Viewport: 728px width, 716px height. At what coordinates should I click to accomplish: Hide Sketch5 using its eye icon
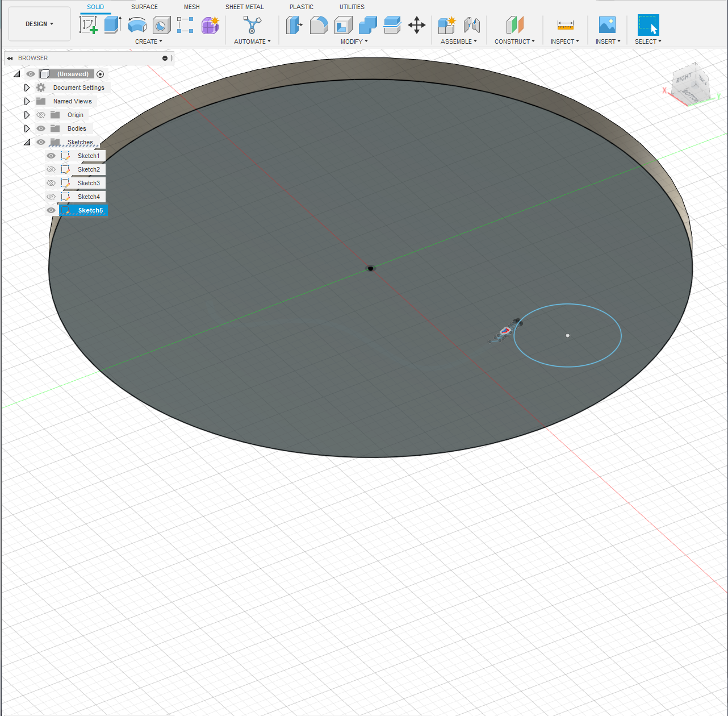[51, 210]
